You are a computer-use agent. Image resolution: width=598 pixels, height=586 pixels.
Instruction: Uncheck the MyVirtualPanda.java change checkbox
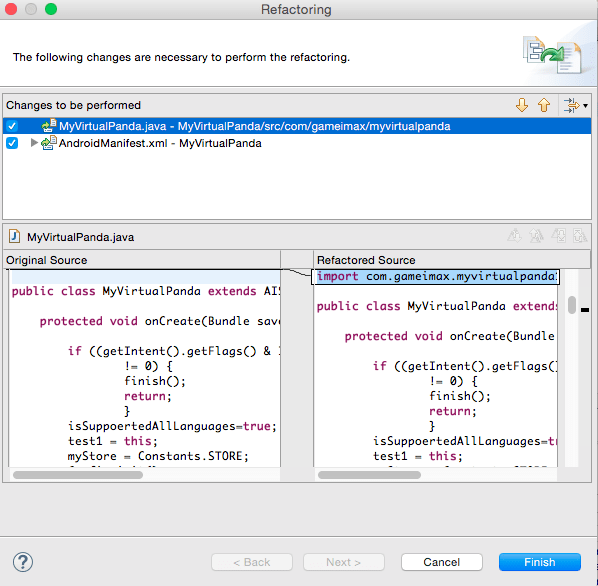(12, 126)
